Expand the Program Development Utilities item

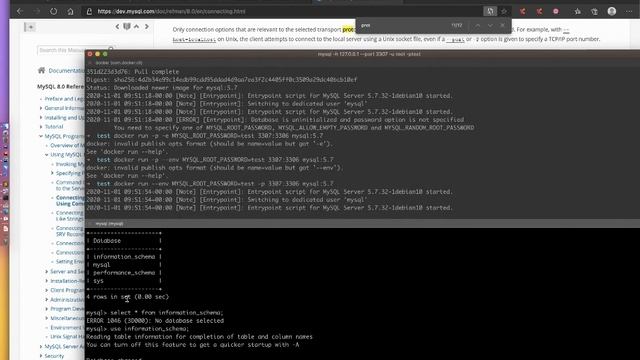tap(47, 309)
